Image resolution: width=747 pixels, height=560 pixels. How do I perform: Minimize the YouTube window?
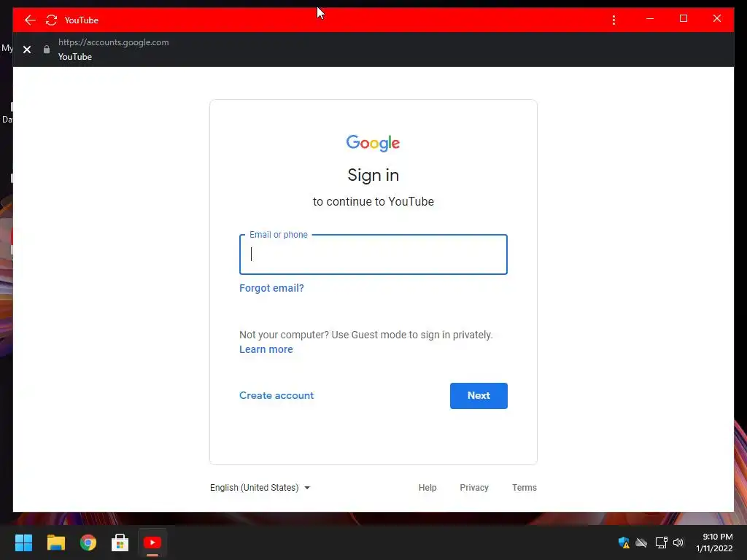[x=650, y=18]
